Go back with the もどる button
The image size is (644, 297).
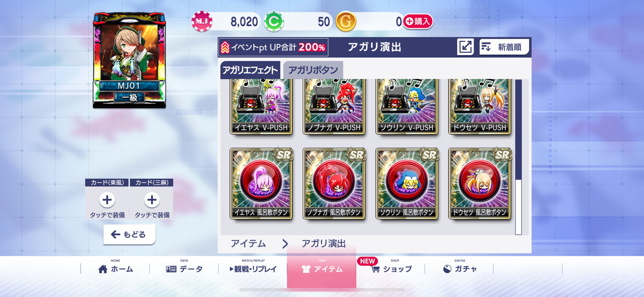tap(129, 234)
